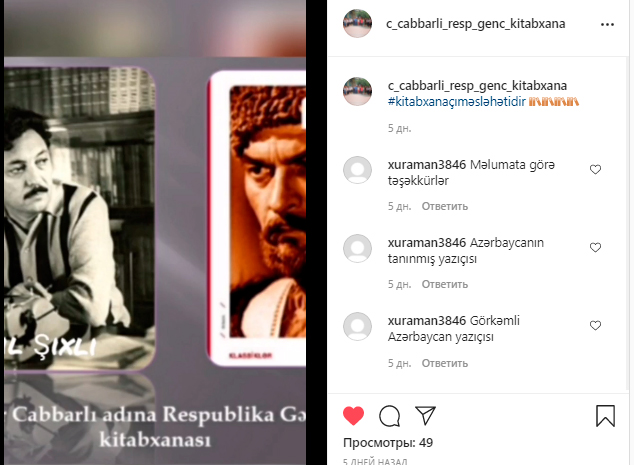
Task: Unlike the post with red heart
Action: (353, 416)
